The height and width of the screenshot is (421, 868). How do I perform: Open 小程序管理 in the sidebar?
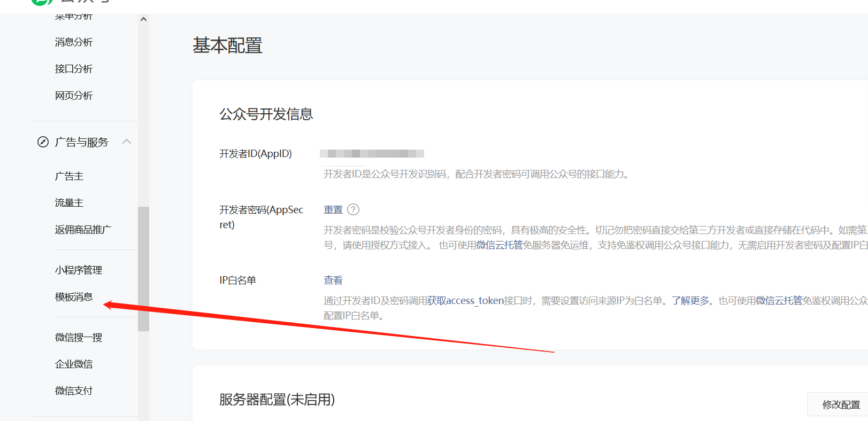(x=78, y=270)
